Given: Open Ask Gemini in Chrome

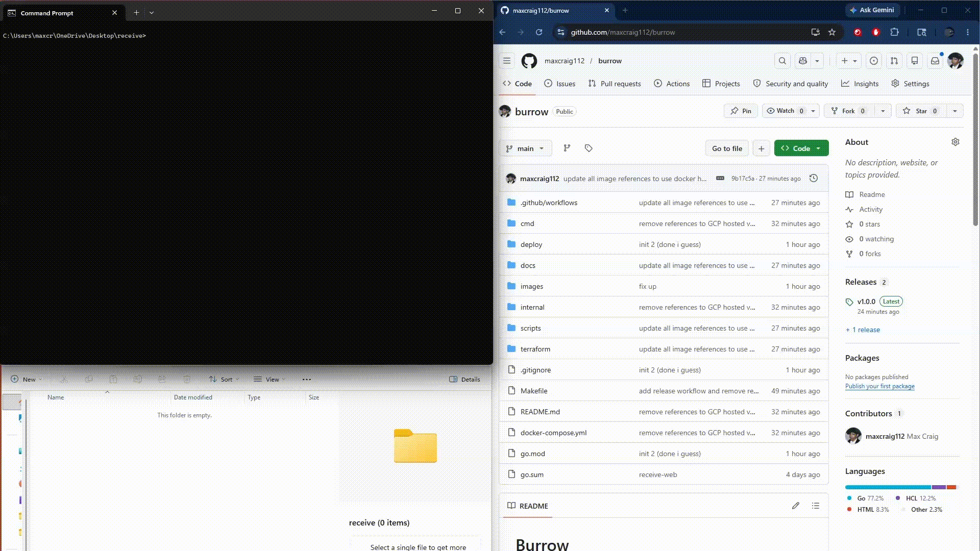Looking at the screenshot, I should (872, 10).
